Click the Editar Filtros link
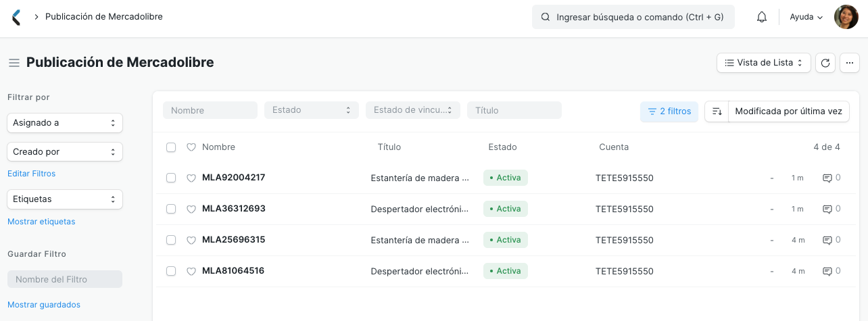Viewport: 868px width, 321px height. [32, 174]
